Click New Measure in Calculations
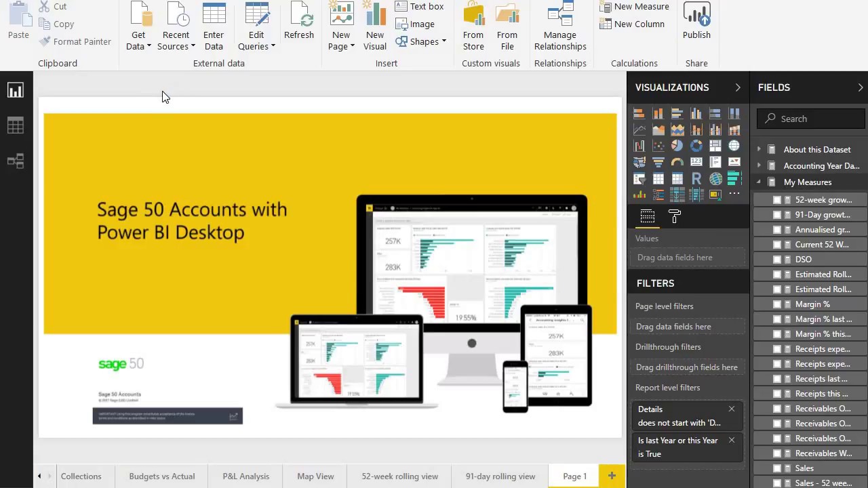Image resolution: width=868 pixels, height=488 pixels. click(635, 7)
